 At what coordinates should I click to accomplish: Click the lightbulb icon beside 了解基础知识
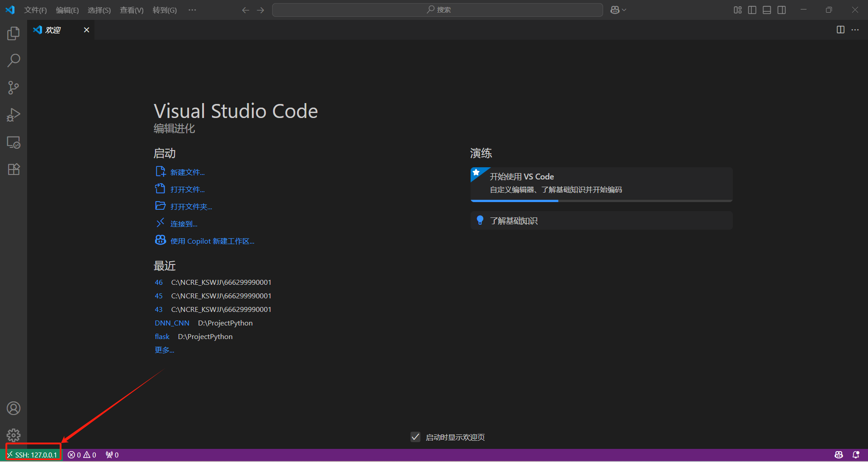coord(480,220)
